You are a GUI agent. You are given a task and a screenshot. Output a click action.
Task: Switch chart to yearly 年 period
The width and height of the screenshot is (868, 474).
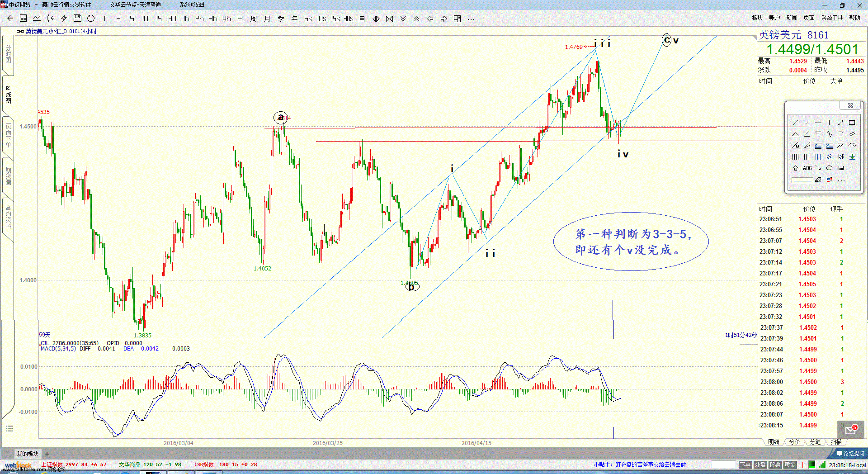click(294, 19)
